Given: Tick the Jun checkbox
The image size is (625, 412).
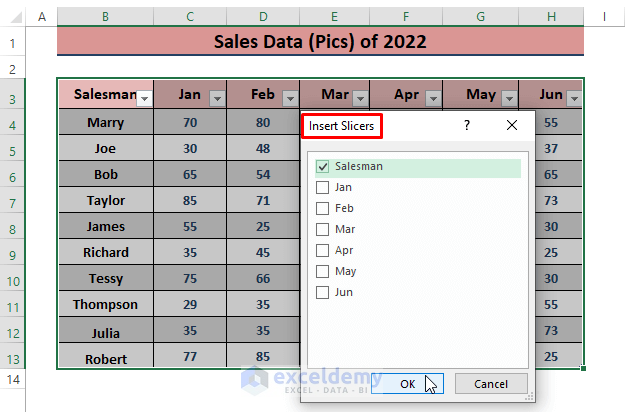Looking at the screenshot, I should point(322,292).
